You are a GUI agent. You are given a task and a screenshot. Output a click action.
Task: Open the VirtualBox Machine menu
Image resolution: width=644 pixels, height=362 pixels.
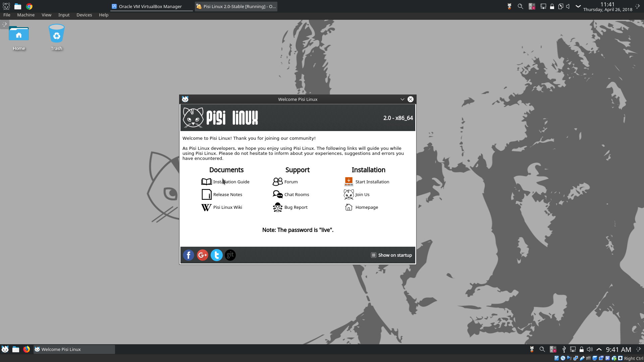(x=25, y=15)
